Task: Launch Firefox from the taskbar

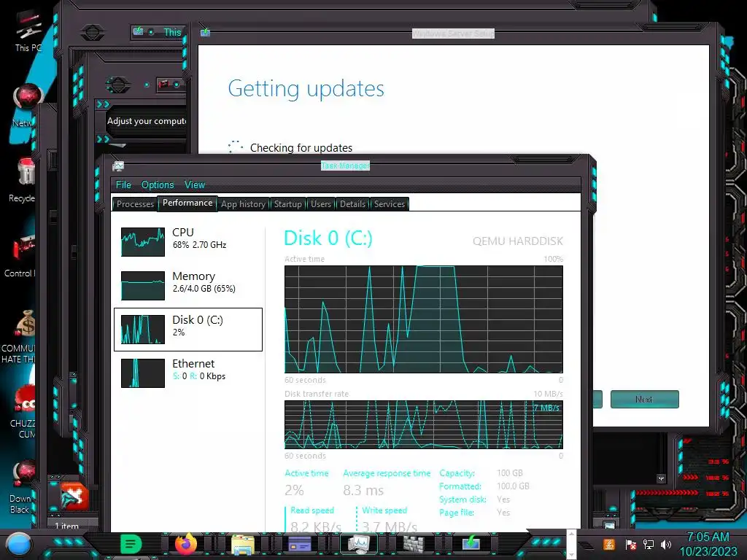Action: (x=186, y=544)
